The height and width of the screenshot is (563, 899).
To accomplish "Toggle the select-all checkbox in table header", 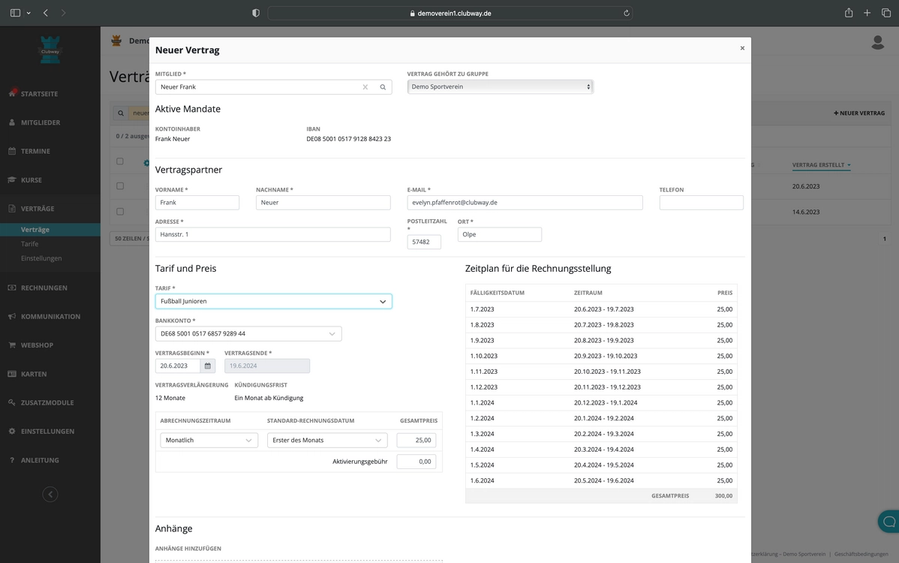I will [x=120, y=161].
